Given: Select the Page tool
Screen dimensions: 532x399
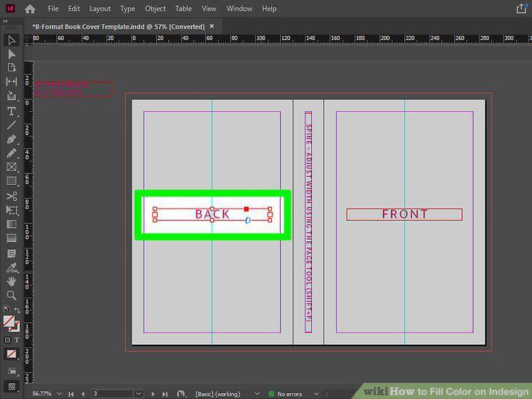Looking at the screenshot, I should click(x=11, y=68).
